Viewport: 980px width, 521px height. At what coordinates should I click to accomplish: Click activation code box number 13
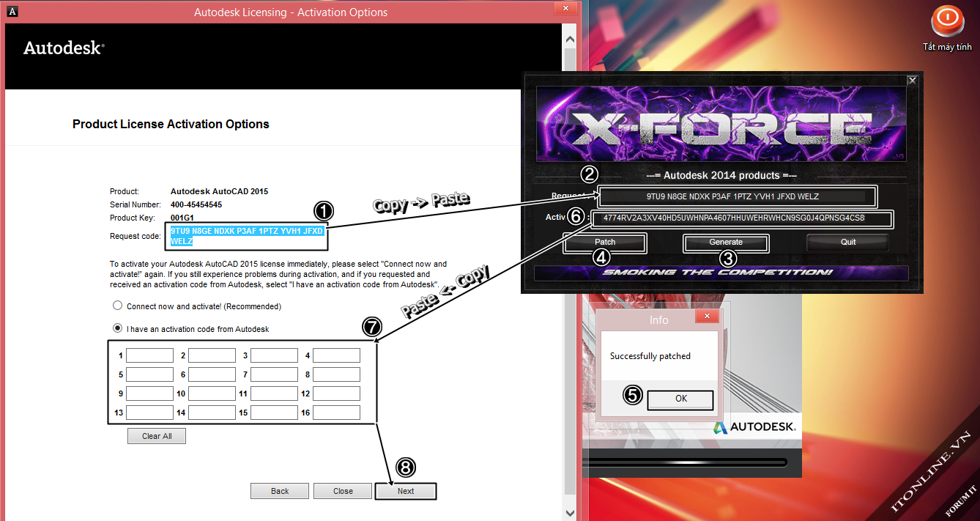149,413
